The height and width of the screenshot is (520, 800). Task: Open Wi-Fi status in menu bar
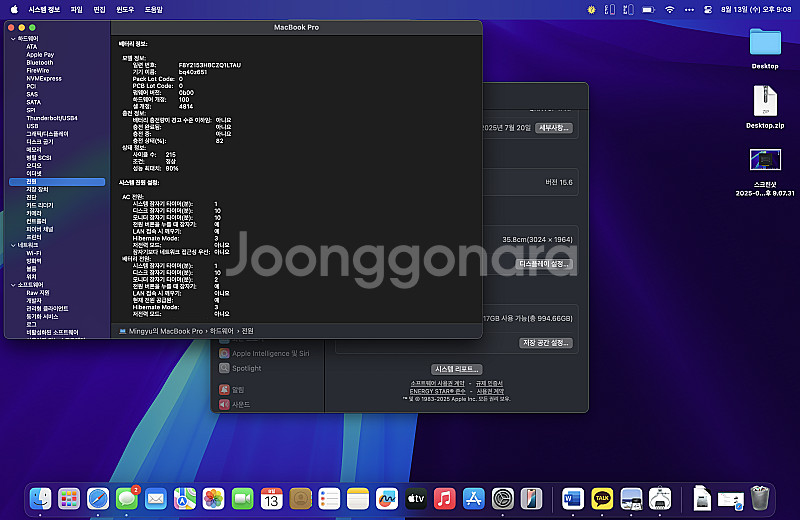[669, 9]
